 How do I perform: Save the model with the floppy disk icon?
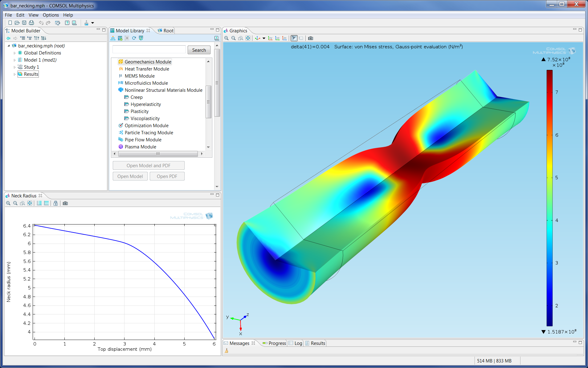[24, 23]
